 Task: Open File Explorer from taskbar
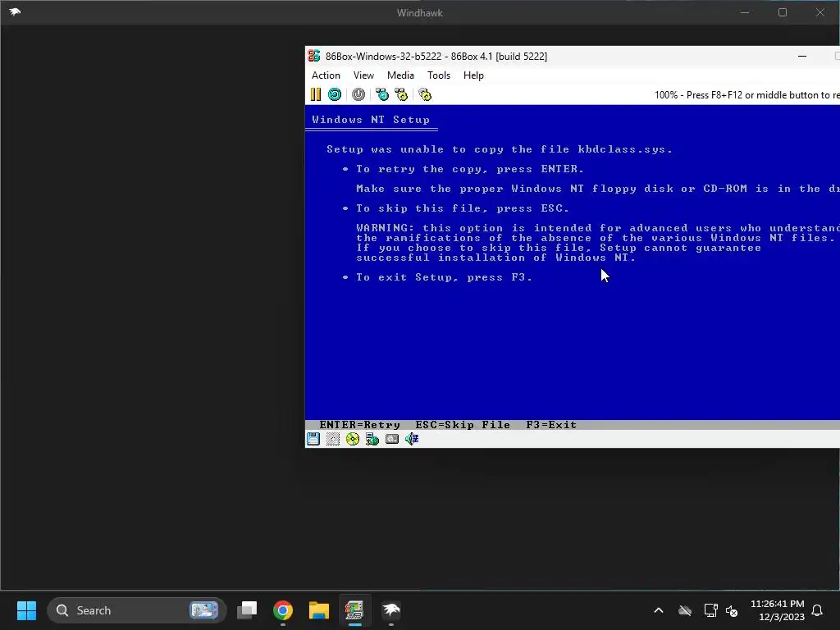point(319,610)
